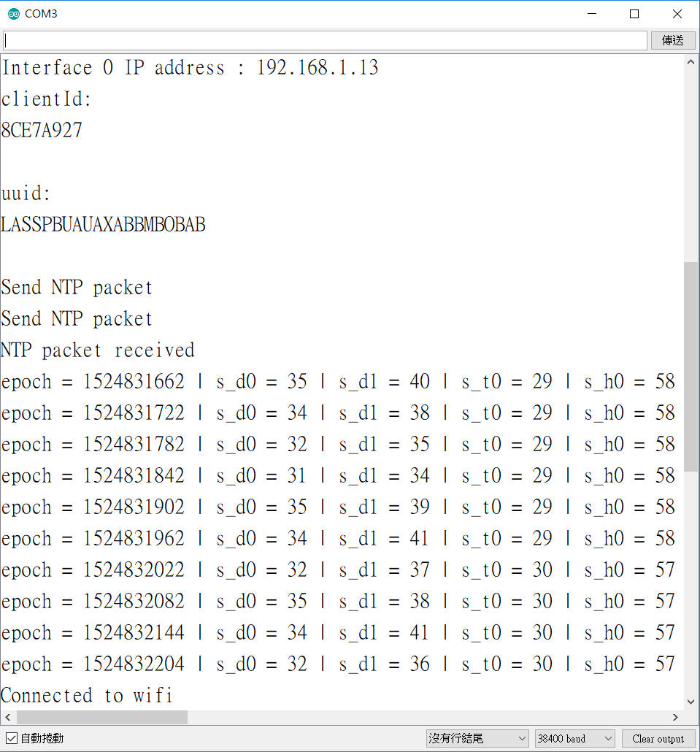The width and height of the screenshot is (700, 752).
Task: Click the 'NTP packet received' line
Action: coord(98,350)
